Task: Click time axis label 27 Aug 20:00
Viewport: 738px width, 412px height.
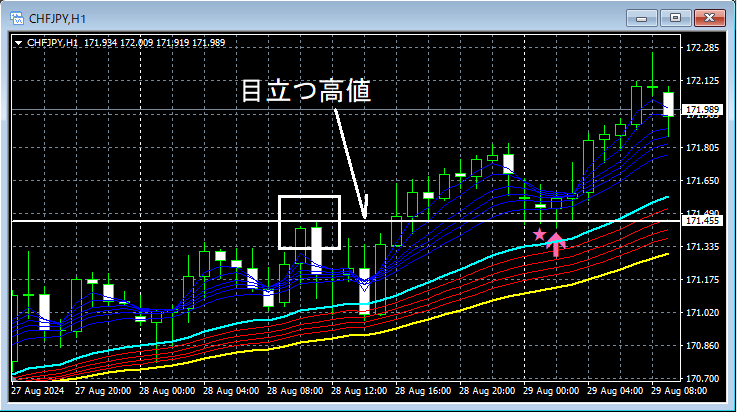Action: (103, 391)
